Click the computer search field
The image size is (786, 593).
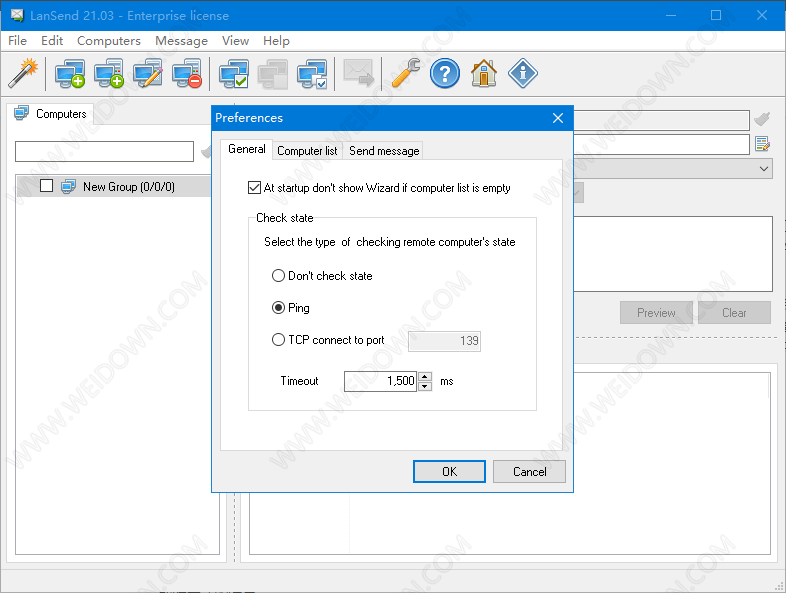coord(104,151)
